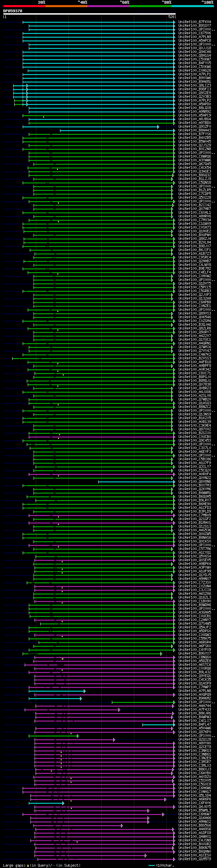This screenshot has height=868, width=217.
Task: Select the query name BP059370
Action: (13, 11)
